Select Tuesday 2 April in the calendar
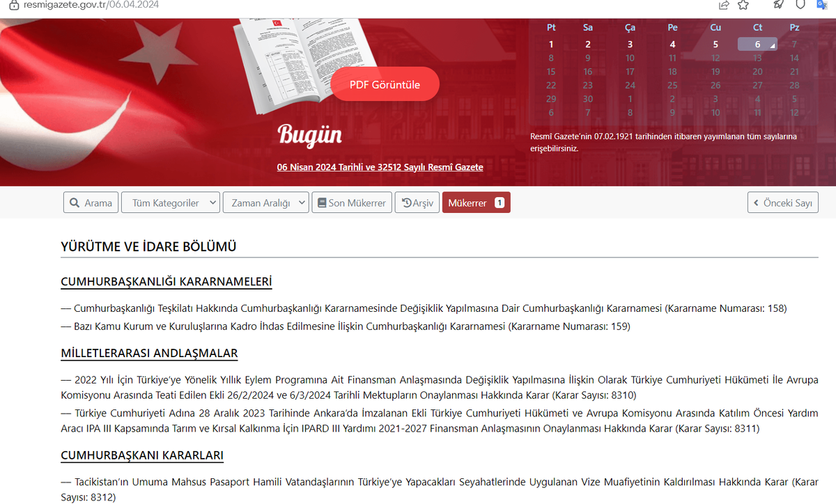The height and width of the screenshot is (504, 836). click(588, 45)
